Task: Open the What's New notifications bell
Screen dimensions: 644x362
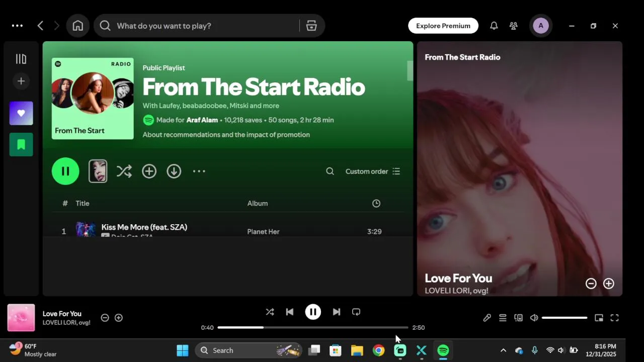Action: 494,26
